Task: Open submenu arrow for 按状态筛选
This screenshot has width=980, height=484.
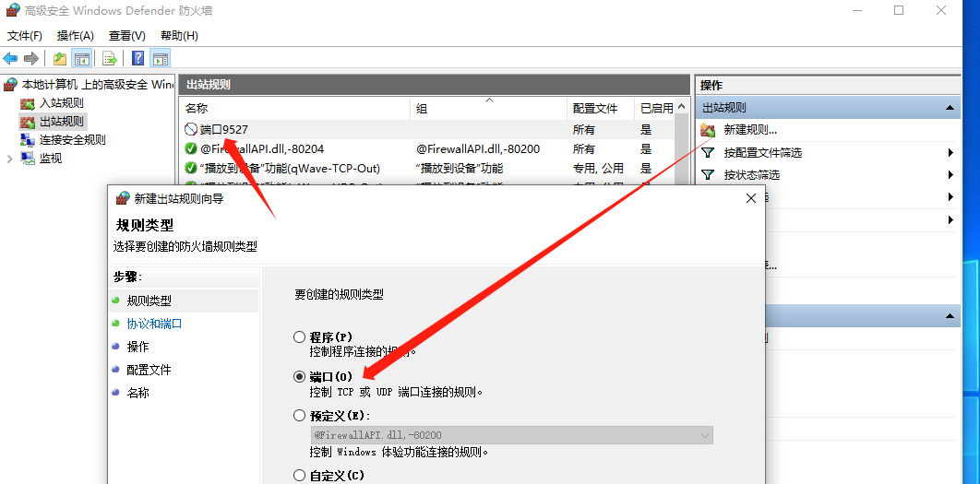Action: (x=950, y=175)
